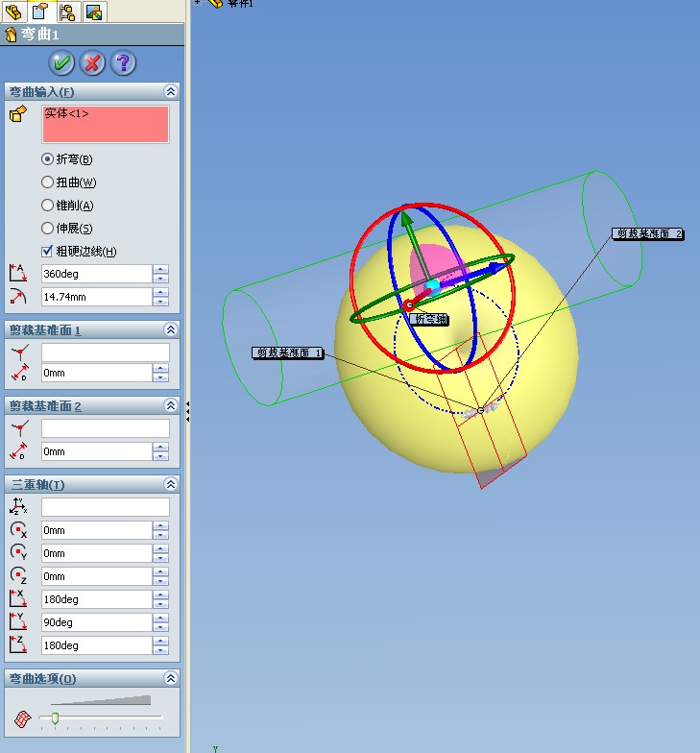
Task: Click the triad coordinate system selection box
Action: [106, 507]
